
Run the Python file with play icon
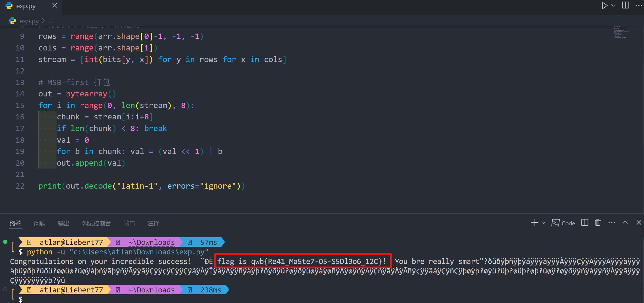[604, 6]
